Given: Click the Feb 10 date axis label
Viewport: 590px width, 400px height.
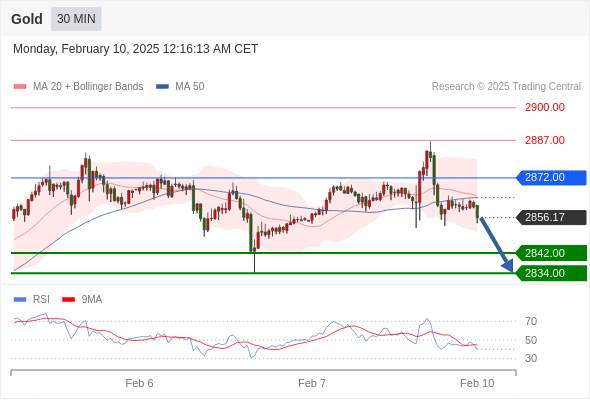Looking at the screenshot, I should (x=477, y=383).
